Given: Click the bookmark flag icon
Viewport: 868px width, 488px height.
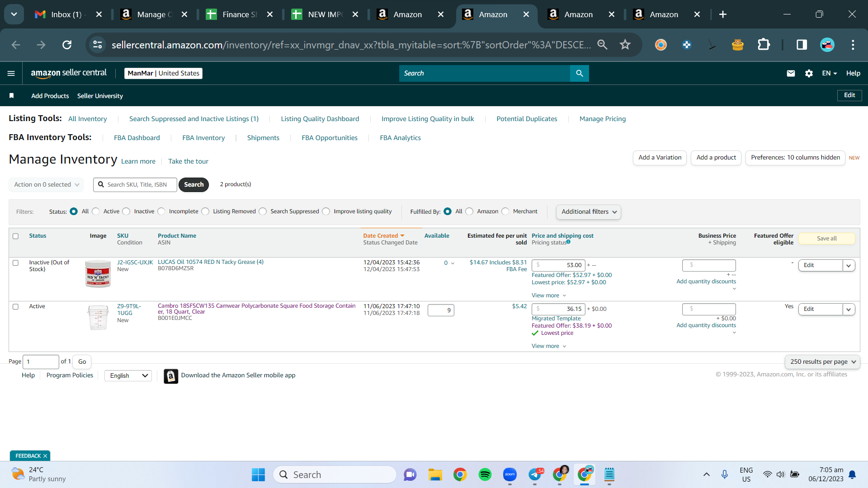Looking at the screenshot, I should pyautogui.click(x=12, y=96).
